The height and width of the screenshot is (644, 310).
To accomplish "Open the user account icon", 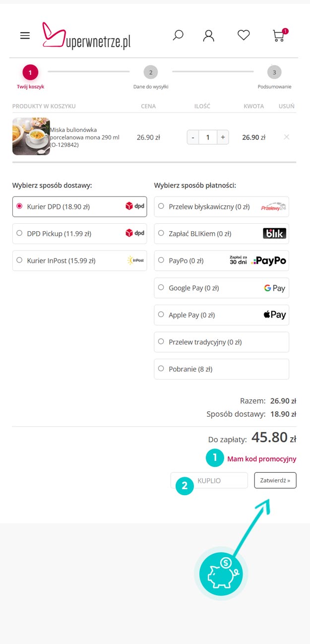I will pos(209,36).
